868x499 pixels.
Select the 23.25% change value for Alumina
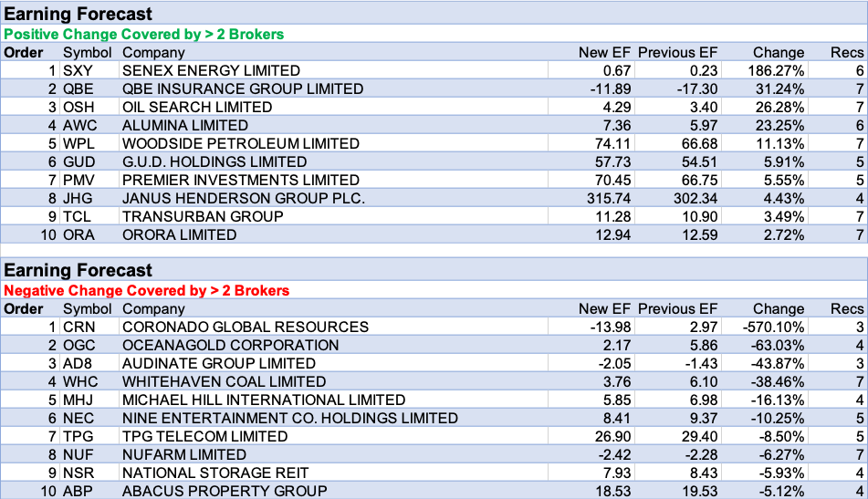pyautogui.click(x=779, y=125)
